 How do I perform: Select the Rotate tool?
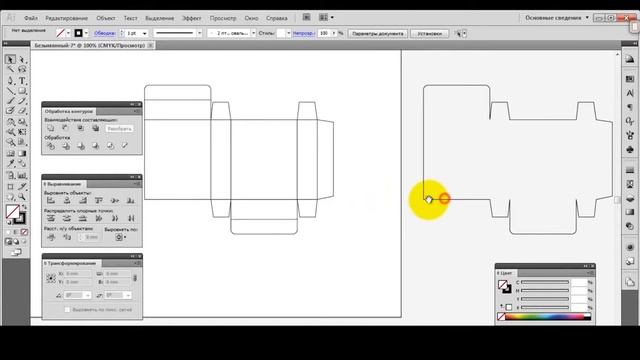(x=10, y=122)
